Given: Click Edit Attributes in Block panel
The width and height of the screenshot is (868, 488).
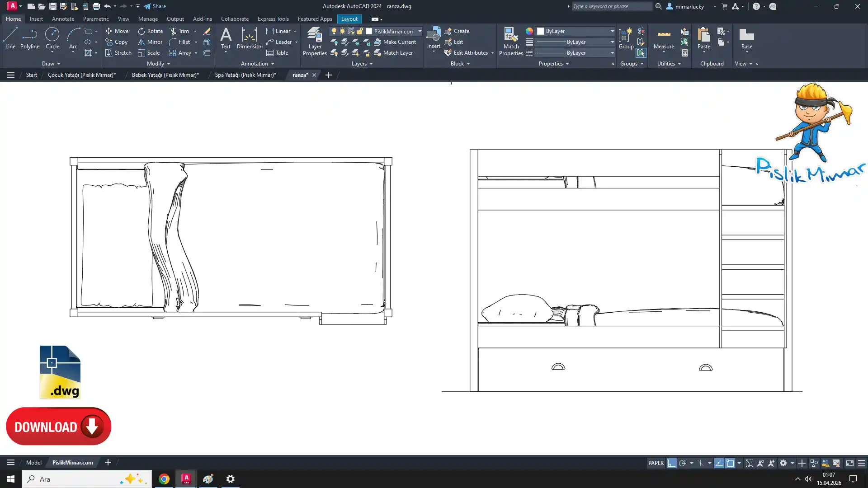Looking at the screenshot, I should (x=470, y=53).
